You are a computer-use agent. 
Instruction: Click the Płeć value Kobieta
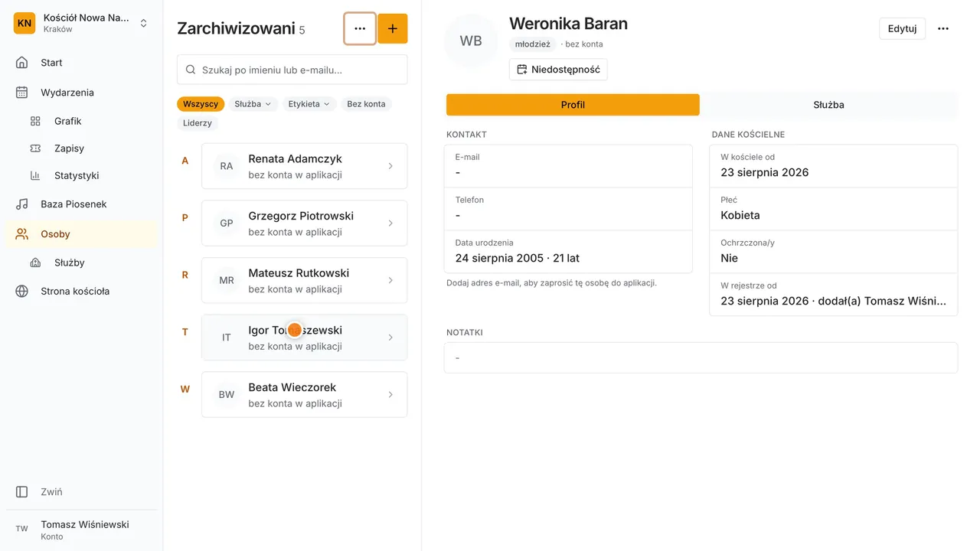[x=740, y=215]
